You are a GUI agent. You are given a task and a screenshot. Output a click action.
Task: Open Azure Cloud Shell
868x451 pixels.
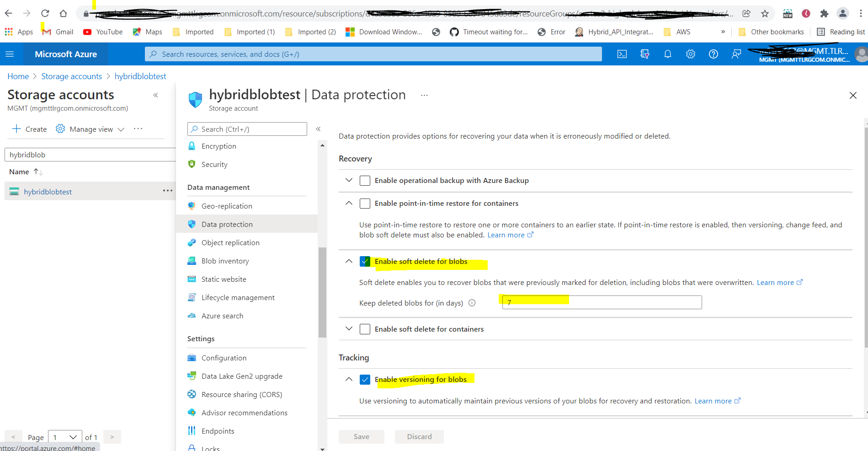tap(622, 54)
